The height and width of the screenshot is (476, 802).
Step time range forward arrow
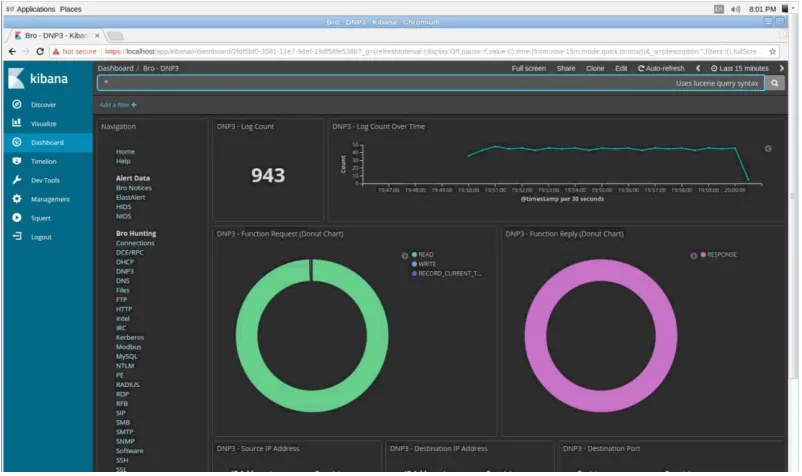pyautogui.click(x=782, y=68)
